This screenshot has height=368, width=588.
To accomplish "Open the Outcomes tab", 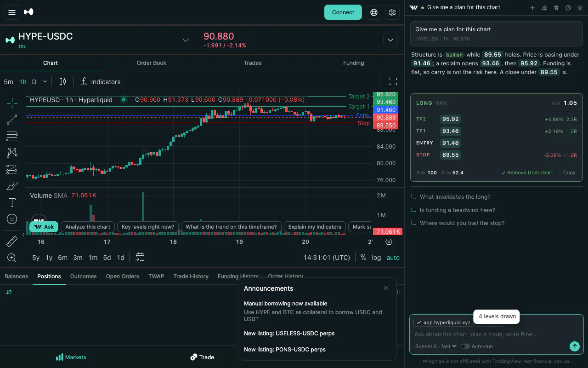I will pos(84,276).
